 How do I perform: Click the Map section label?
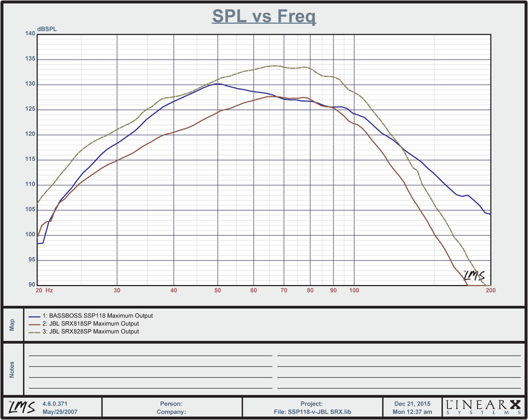point(12,325)
